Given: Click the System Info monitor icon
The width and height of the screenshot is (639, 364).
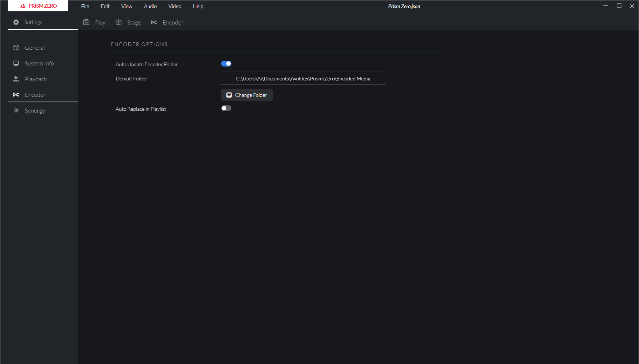Looking at the screenshot, I should (16, 63).
